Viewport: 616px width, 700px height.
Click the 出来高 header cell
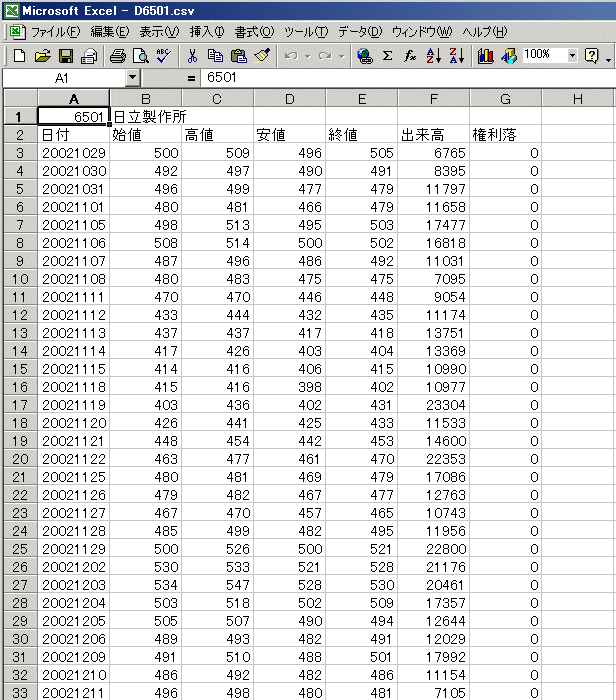coord(433,134)
